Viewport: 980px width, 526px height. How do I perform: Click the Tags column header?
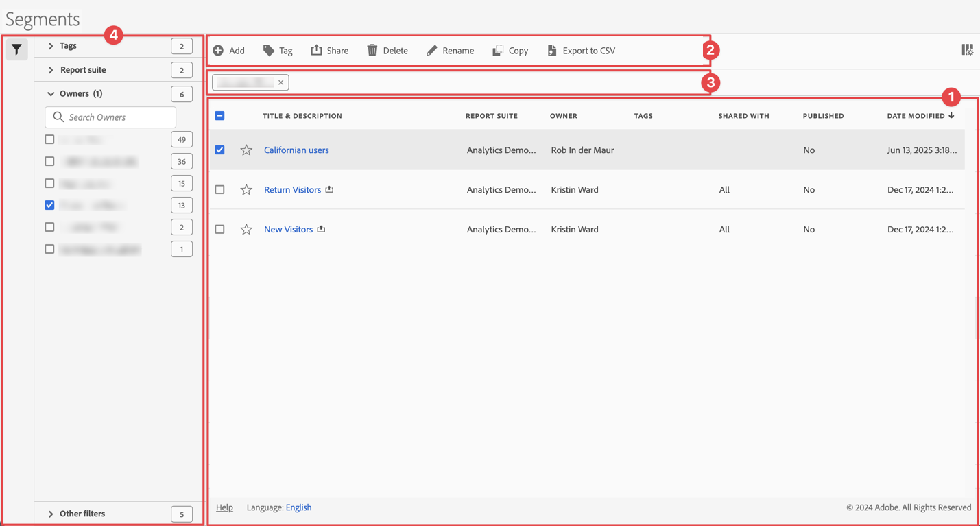[643, 116]
